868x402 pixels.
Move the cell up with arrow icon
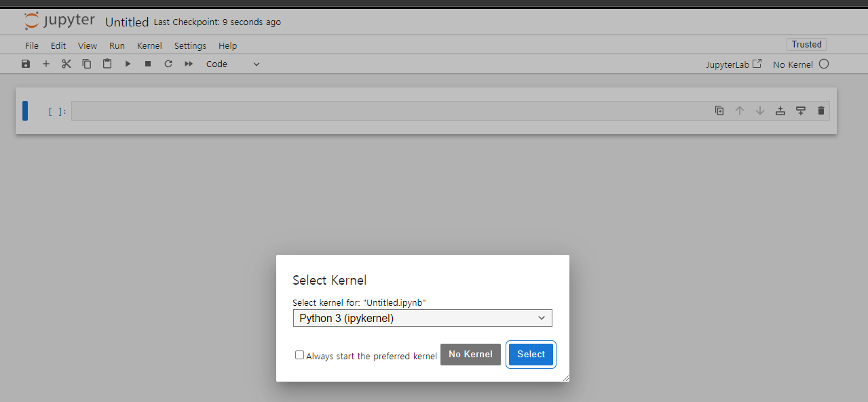point(740,110)
